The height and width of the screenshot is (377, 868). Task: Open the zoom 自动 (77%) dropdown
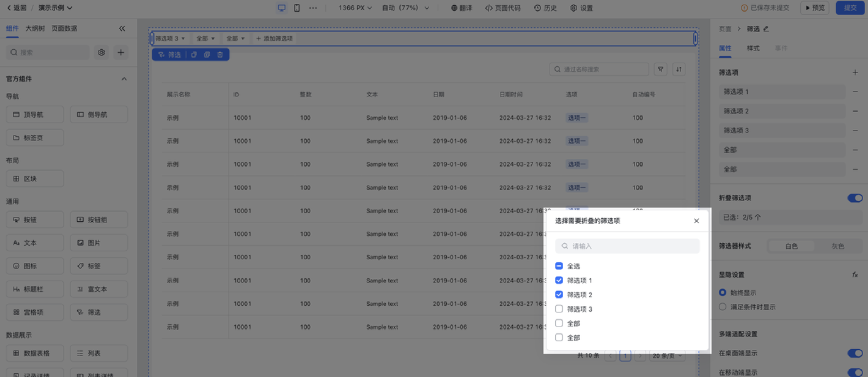coord(405,8)
